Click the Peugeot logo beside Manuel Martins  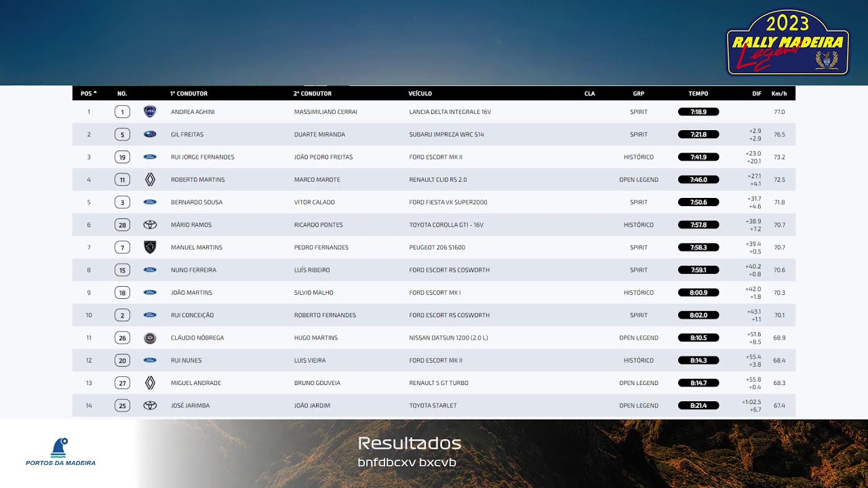pyautogui.click(x=150, y=247)
